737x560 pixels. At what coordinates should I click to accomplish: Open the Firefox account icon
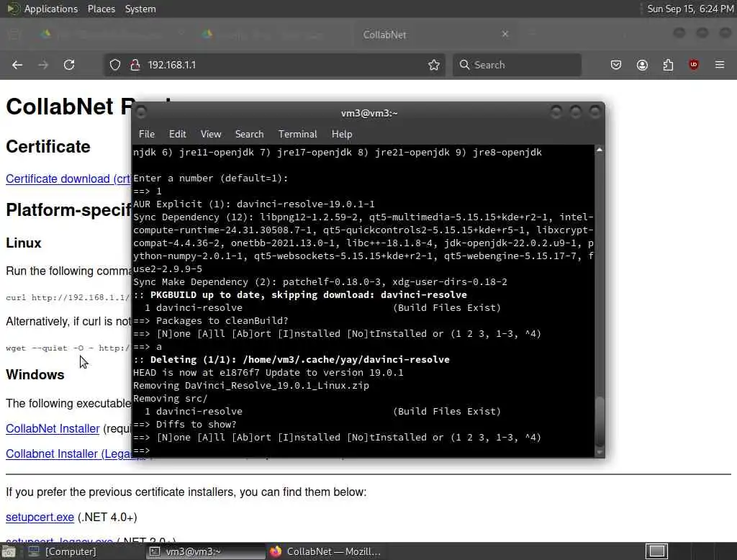642,65
